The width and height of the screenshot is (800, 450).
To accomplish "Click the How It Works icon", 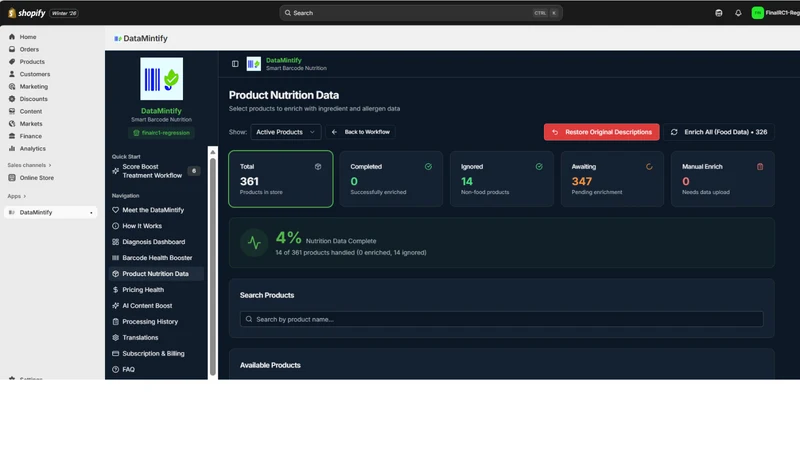I will (115, 226).
